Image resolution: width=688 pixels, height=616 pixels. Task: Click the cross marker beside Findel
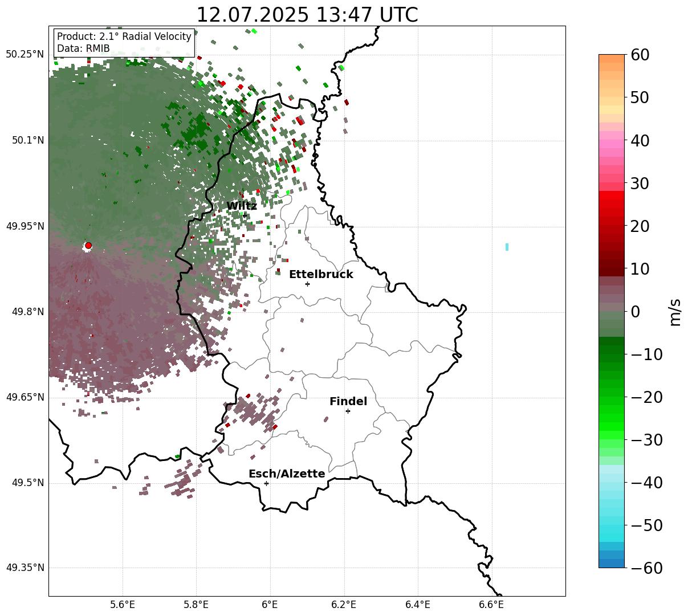(x=348, y=411)
